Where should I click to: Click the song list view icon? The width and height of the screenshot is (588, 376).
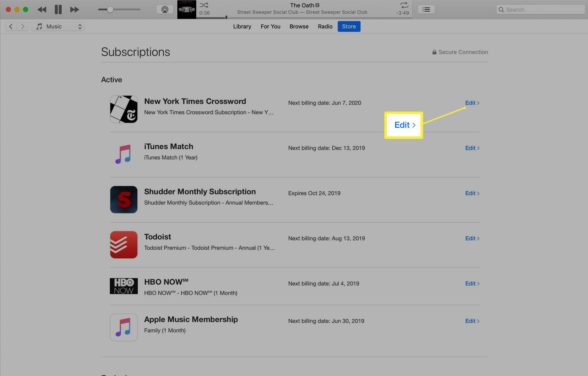pos(426,9)
